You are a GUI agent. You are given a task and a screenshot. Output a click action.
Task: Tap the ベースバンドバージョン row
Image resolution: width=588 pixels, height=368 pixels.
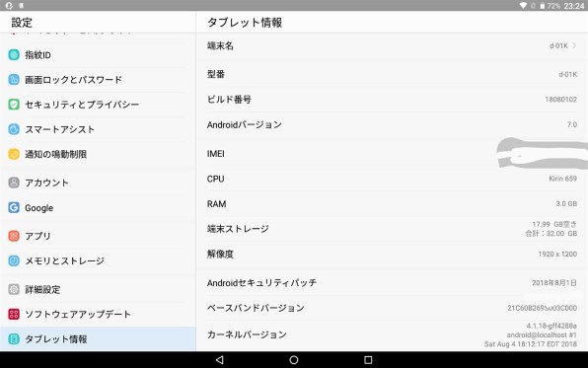392,308
